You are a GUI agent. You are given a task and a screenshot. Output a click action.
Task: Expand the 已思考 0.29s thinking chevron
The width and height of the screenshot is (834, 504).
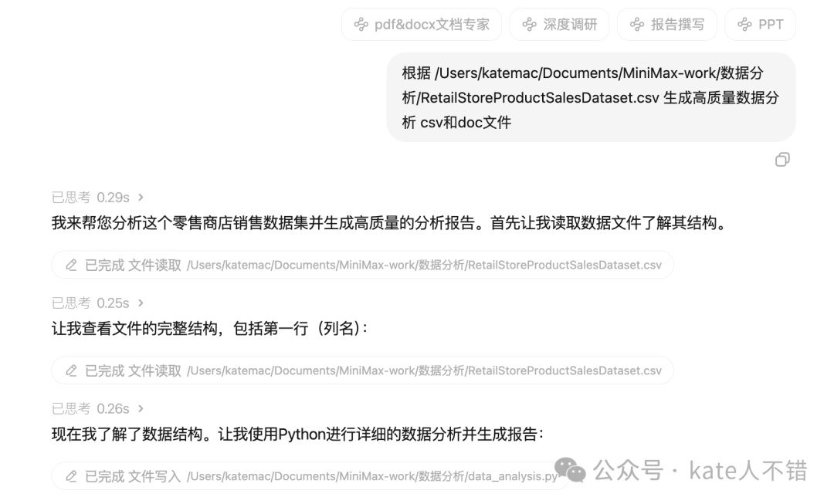pos(141,198)
